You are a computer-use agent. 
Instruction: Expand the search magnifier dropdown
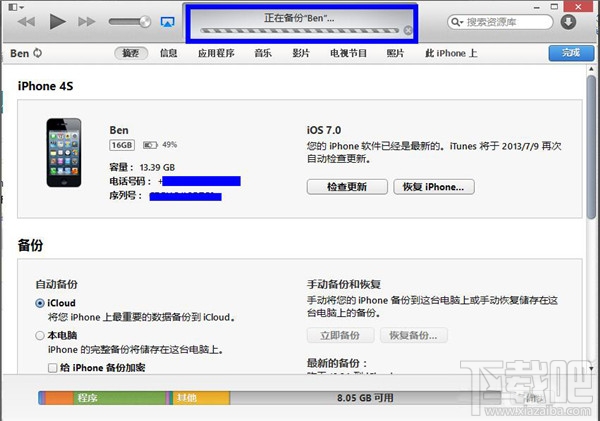(x=457, y=22)
